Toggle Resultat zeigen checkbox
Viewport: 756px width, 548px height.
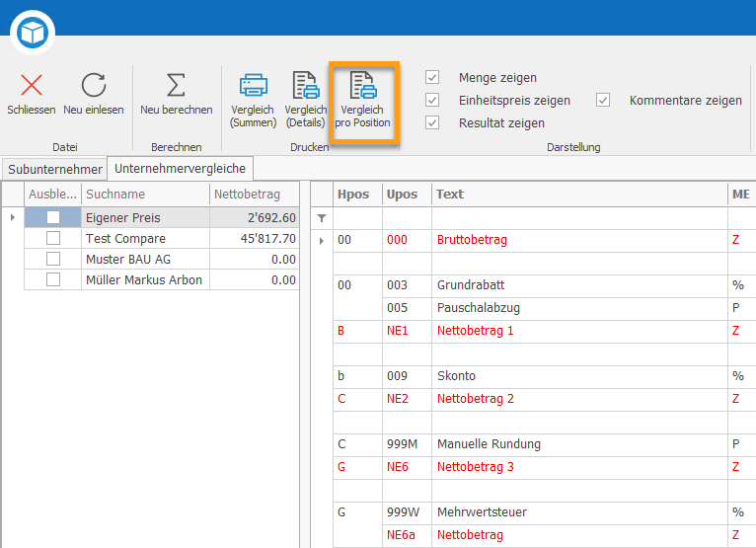[x=432, y=122]
